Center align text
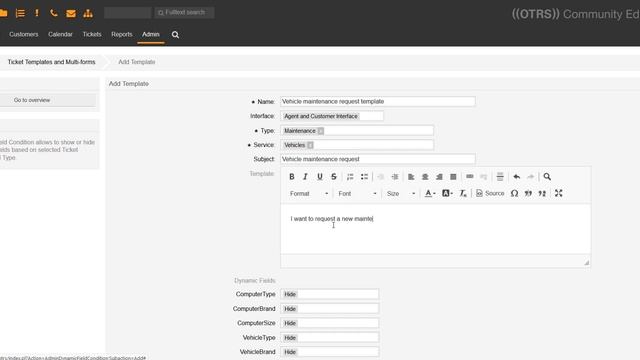Image resolution: width=640 pixels, height=360 pixels. pyautogui.click(x=425, y=177)
